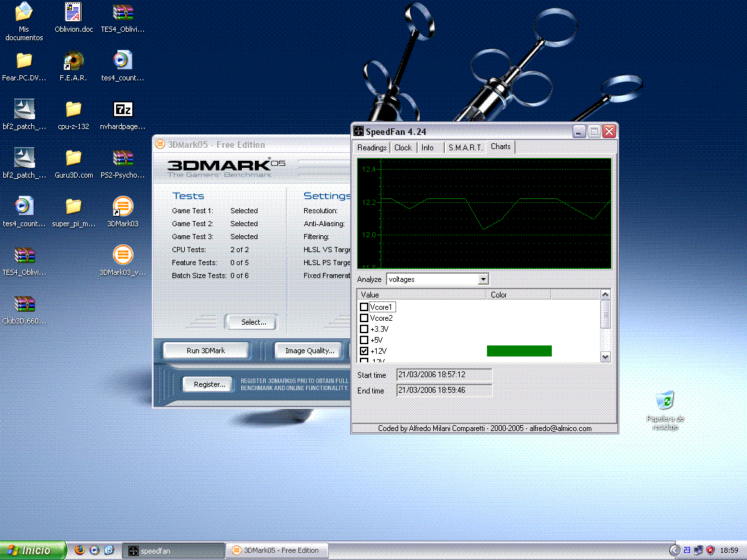Minimize the SpeedFan window

click(579, 132)
